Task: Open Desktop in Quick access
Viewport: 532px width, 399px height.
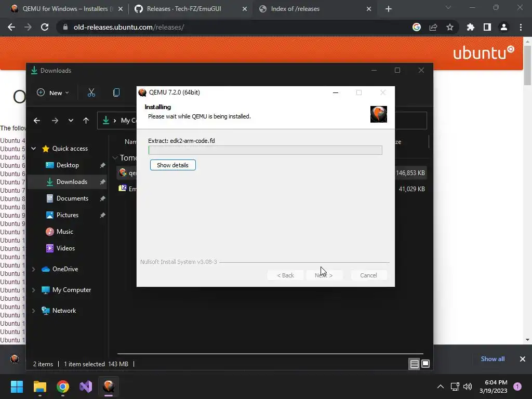Action: [x=68, y=165]
